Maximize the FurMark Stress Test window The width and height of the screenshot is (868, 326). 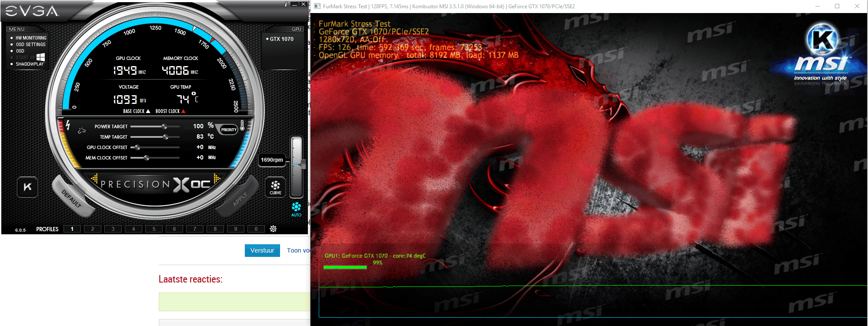point(837,6)
